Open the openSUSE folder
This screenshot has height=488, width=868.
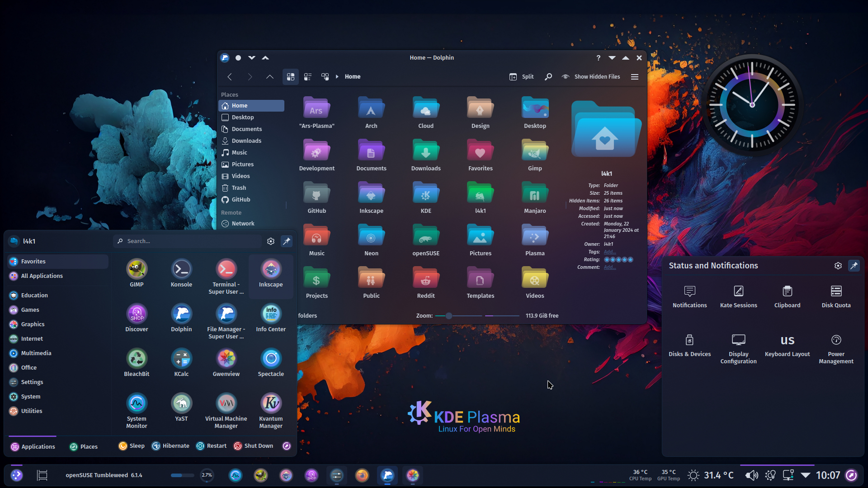pyautogui.click(x=426, y=236)
